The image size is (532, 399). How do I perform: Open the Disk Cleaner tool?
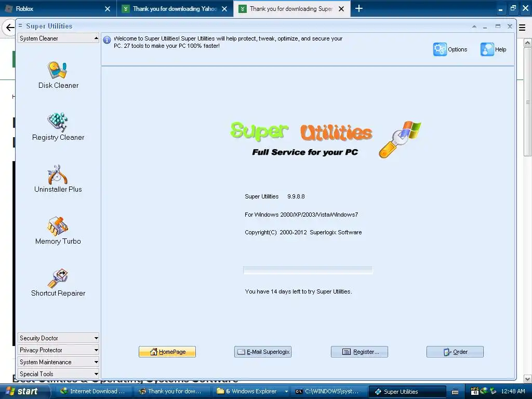pos(58,75)
